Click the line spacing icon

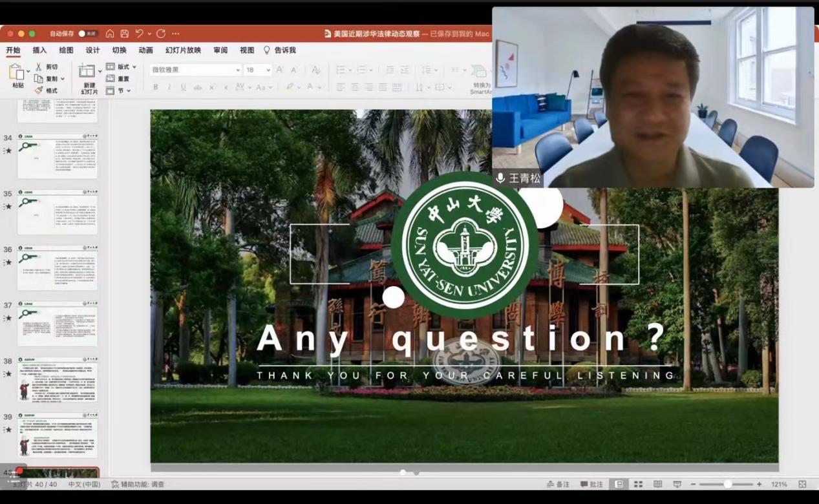pos(427,70)
